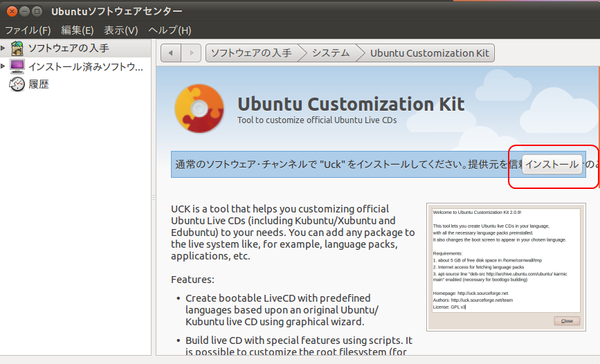Open the 編集(E) menu

pyautogui.click(x=78, y=30)
